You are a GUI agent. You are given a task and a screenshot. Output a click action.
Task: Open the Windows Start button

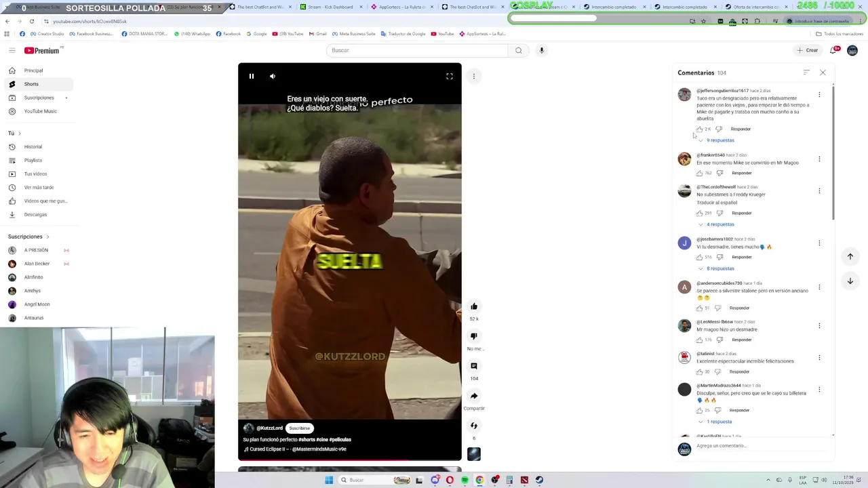tap(329, 480)
